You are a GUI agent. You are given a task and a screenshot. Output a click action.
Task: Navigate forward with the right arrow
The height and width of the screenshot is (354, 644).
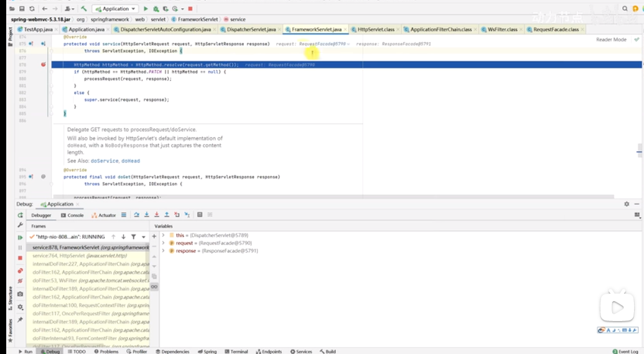(x=55, y=9)
